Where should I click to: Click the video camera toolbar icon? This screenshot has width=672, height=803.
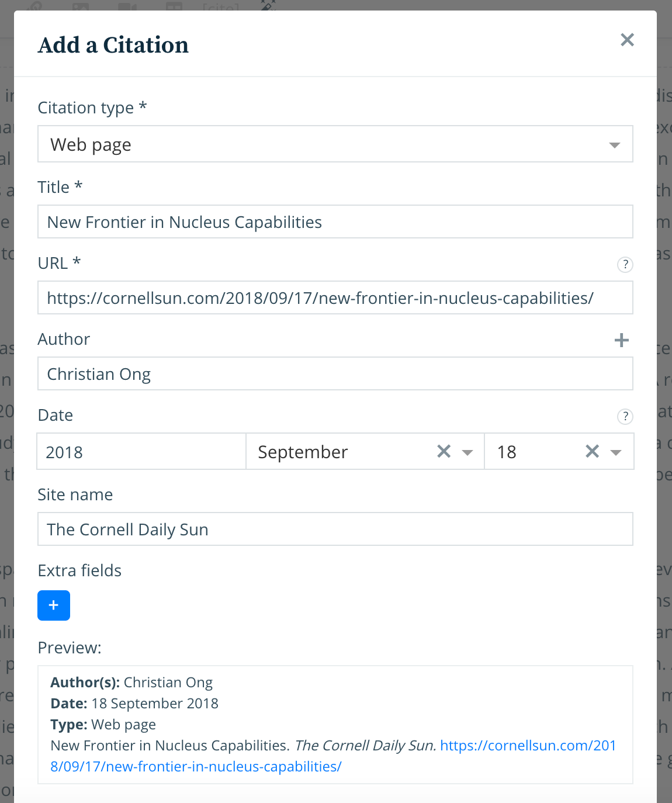click(x=127, y=7)
